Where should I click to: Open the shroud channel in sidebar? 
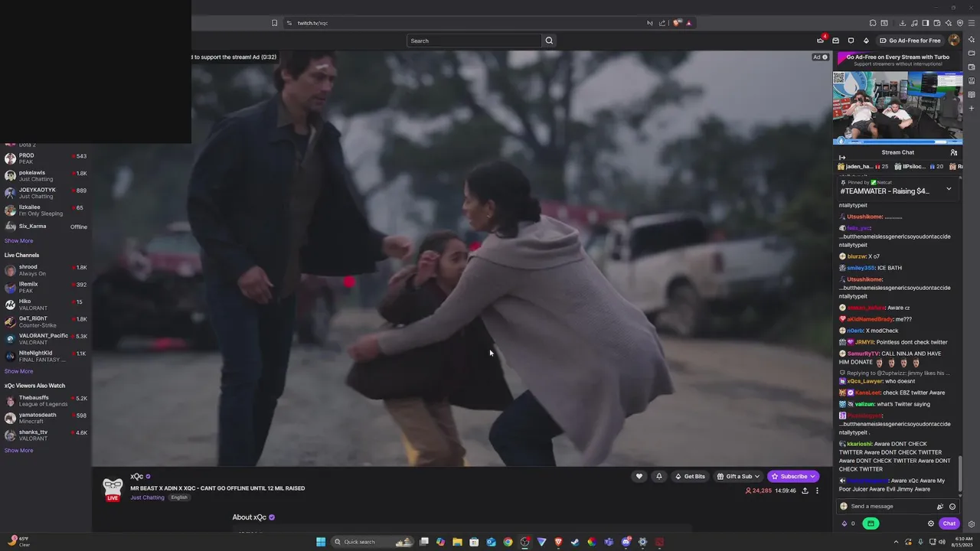[46, 270]
